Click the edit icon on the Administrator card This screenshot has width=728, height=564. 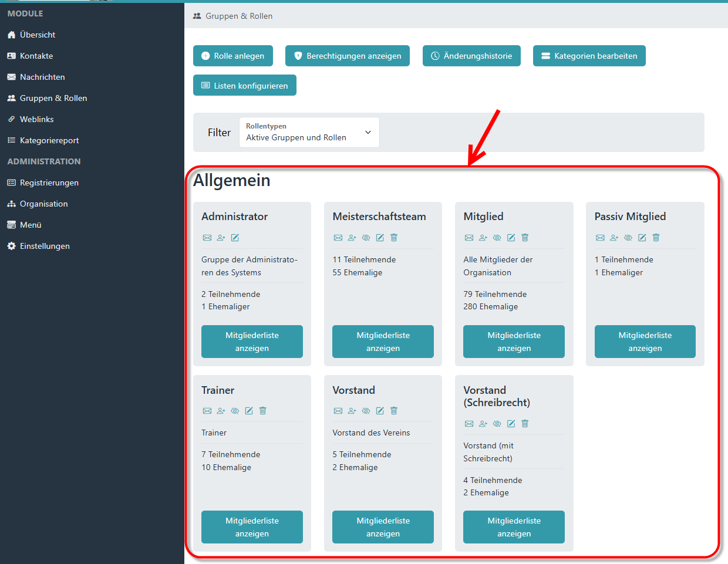[x=235, y=238]
